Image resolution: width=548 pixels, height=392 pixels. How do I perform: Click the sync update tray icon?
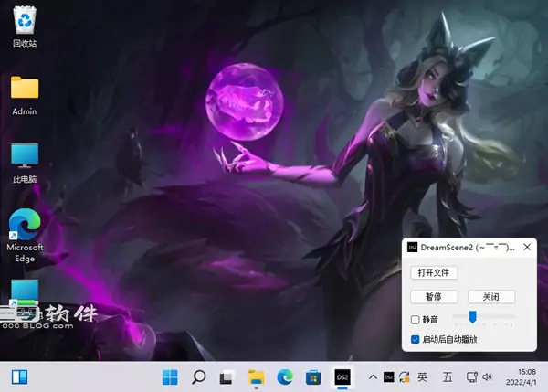point(405,377)
